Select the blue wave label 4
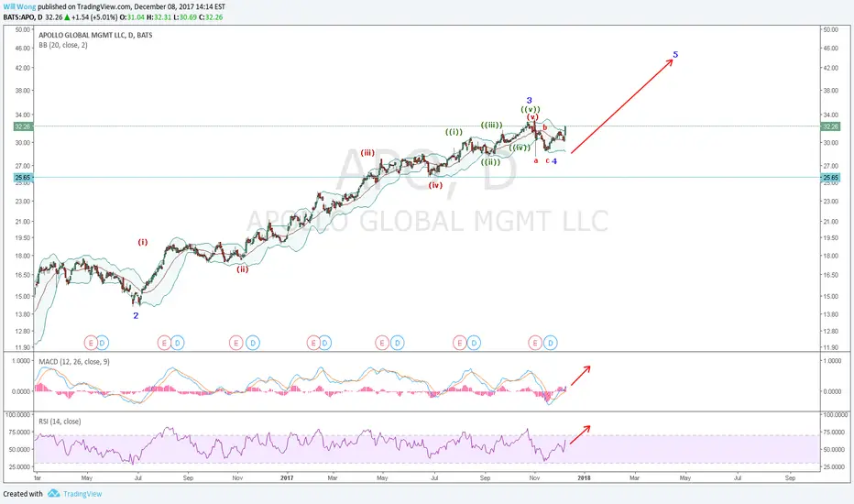This screenshot has height=504, width=854. [554, 161]
